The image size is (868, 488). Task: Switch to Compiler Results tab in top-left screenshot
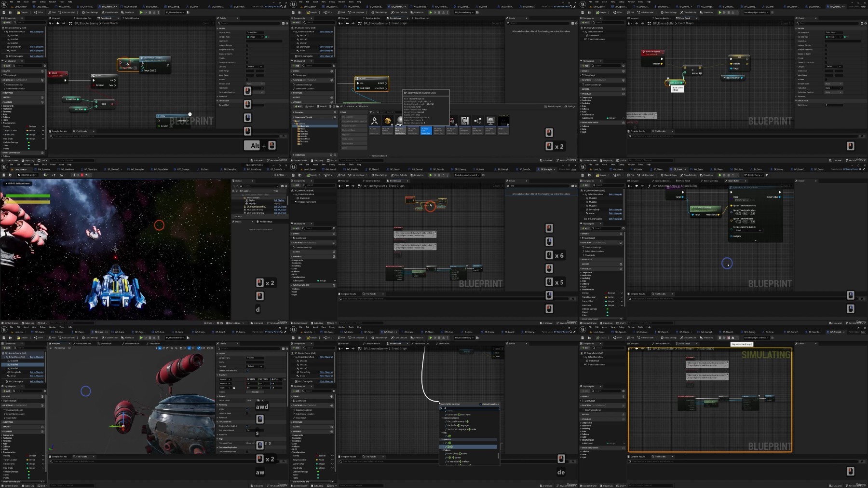[58, 131]
